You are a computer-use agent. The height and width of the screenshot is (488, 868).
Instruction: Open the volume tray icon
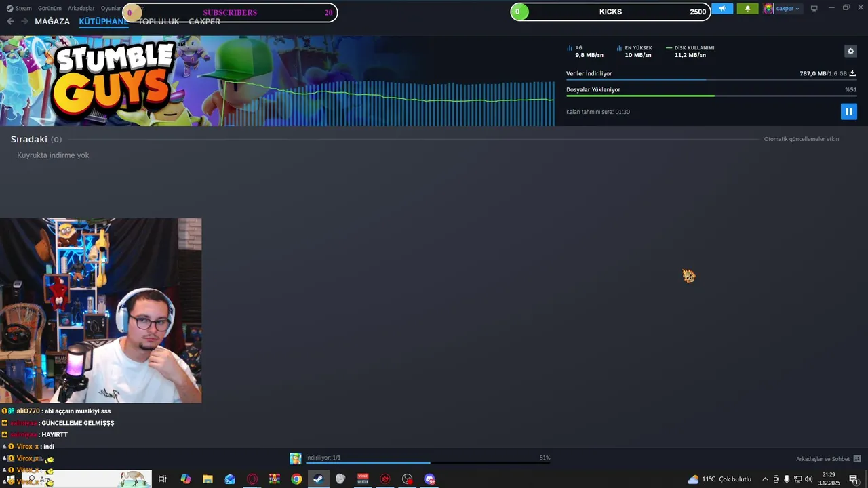click(x=808, y=479)
